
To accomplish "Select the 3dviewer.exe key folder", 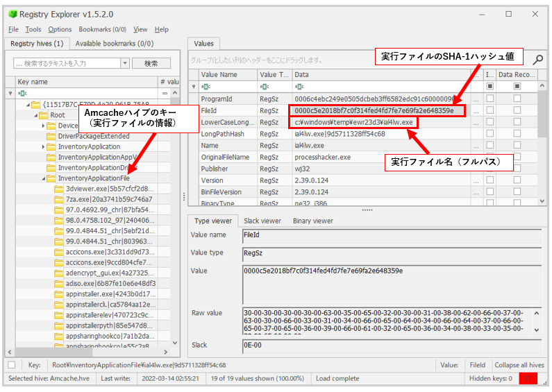I will (x=110, y=189).
